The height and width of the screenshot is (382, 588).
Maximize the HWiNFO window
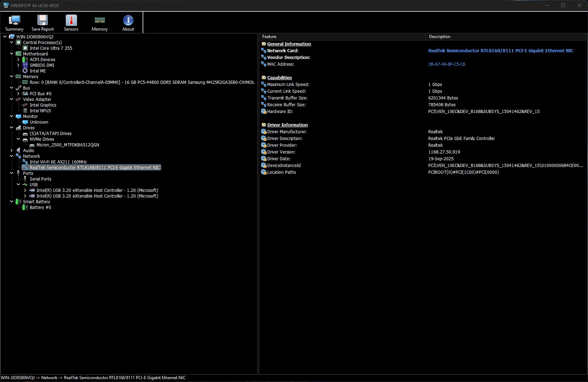(x=563, y=5)
